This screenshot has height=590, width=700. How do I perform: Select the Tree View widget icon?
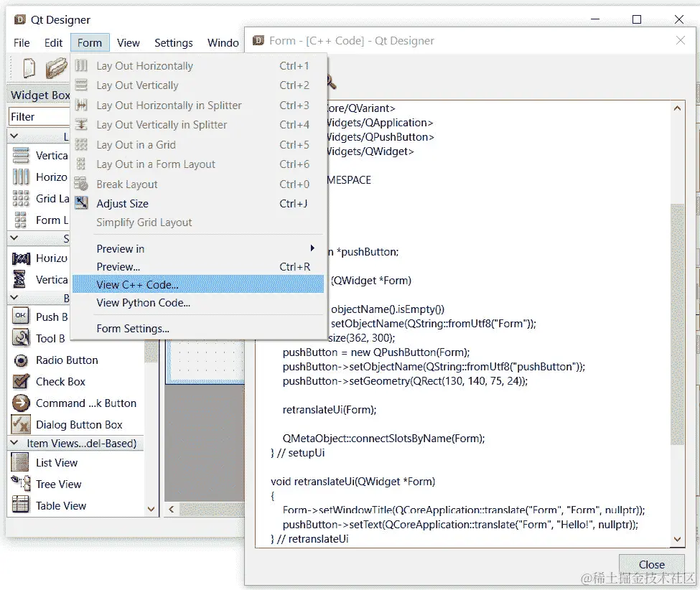tap(21, 483)
